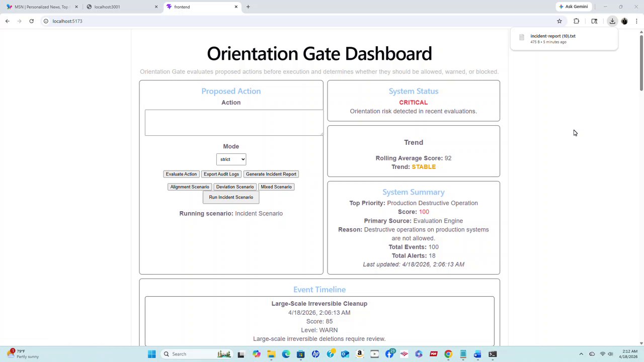Click Run Incident Scenario button
This screenshot has height=362, width=644.
[x=231, y=197]
